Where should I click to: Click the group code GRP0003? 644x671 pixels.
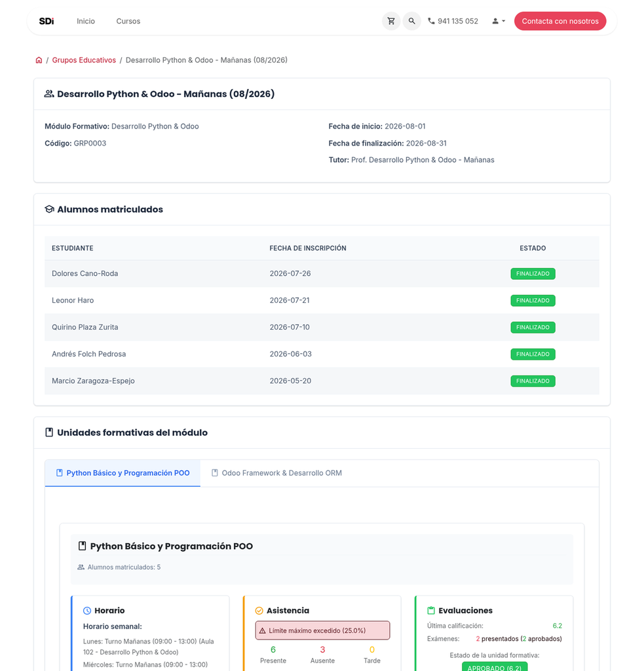90,144
